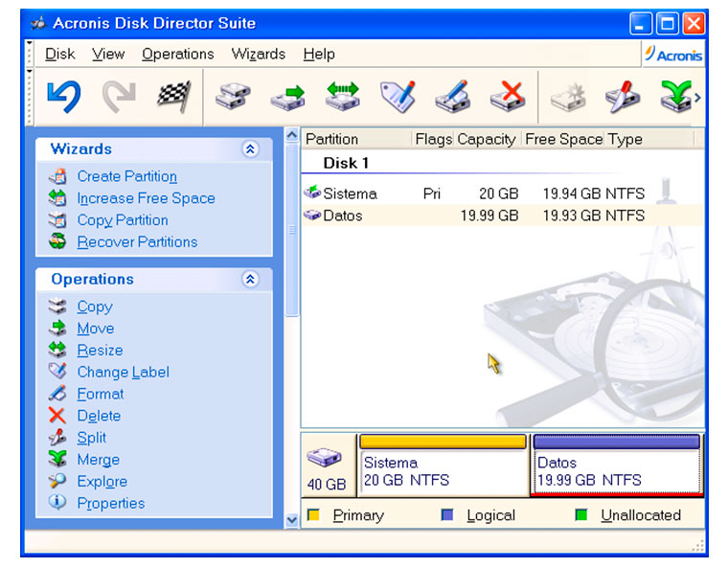Click the checkered flag Commit icon

coord(174,97)
